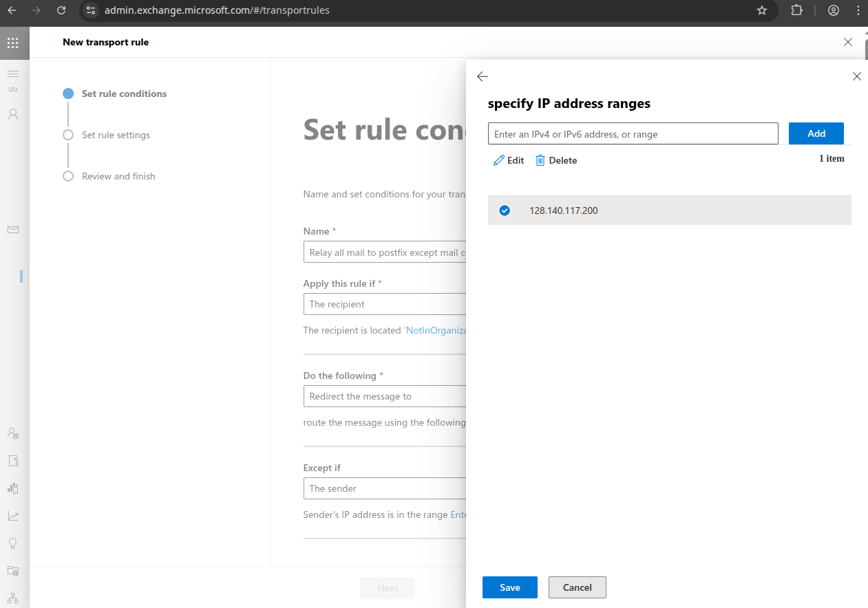Select Review and finish step
The width and height of the screenshot is (868, 608).
118,176
